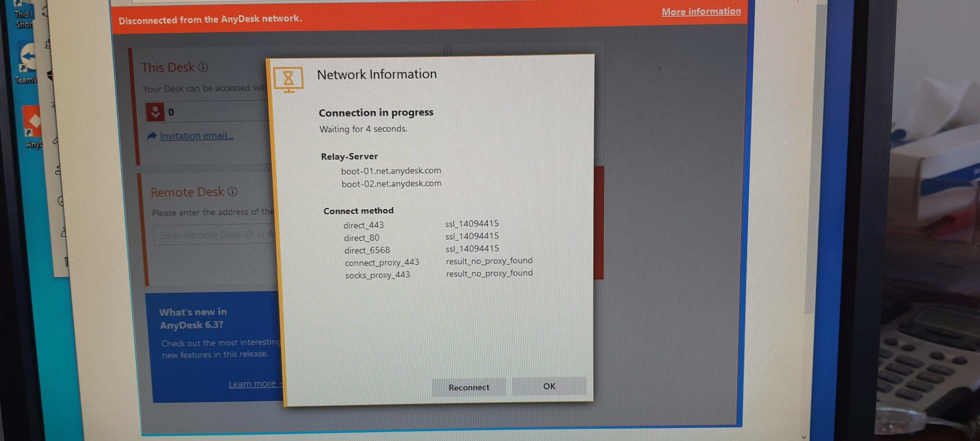
Task: Select boot-02.net.anydesk.com relay server text
Action: coord(391,184)
